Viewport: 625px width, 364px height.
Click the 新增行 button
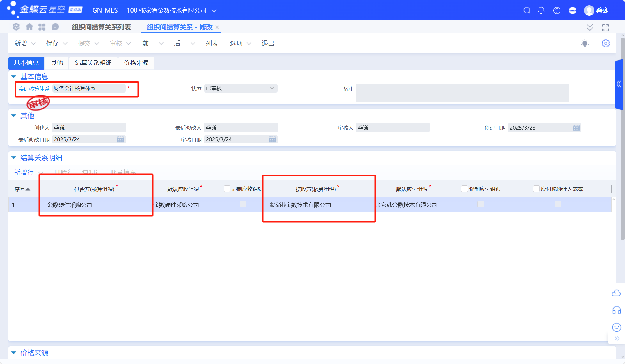click(x=24, y=172)
